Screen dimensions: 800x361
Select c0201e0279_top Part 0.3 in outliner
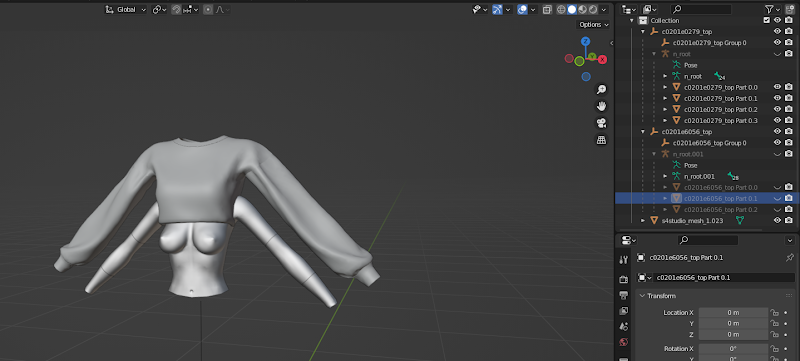(x=720, y=121)
